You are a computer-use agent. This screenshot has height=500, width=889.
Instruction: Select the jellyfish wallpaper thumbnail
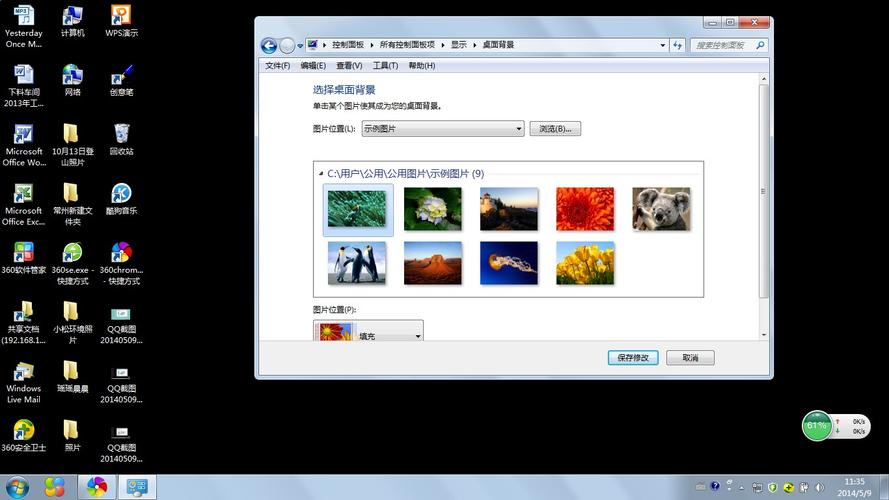pyautogui.click(x=509, y=263)
